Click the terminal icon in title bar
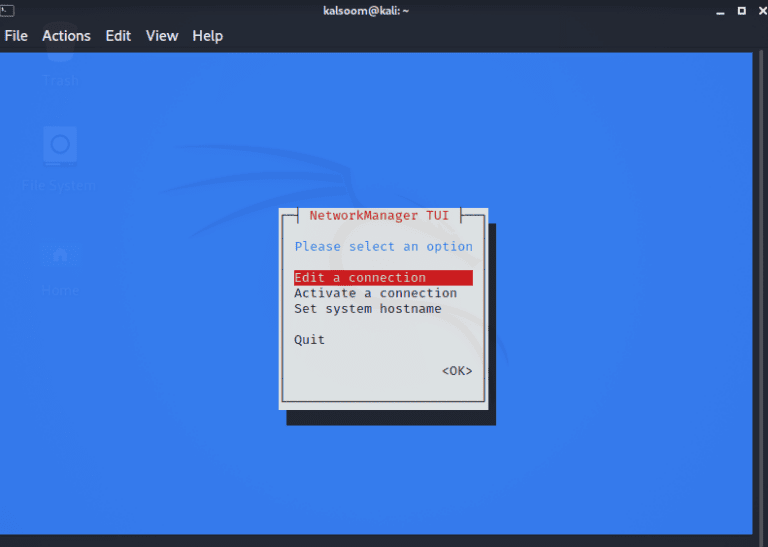Screen dimensions: 768x547 7,10
